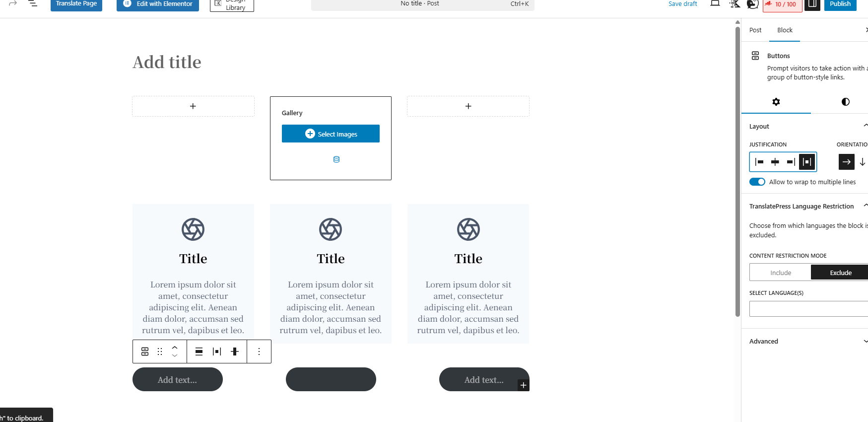Click the Select Language(s) input field
The image size is (868, 422).
point(808,309)
